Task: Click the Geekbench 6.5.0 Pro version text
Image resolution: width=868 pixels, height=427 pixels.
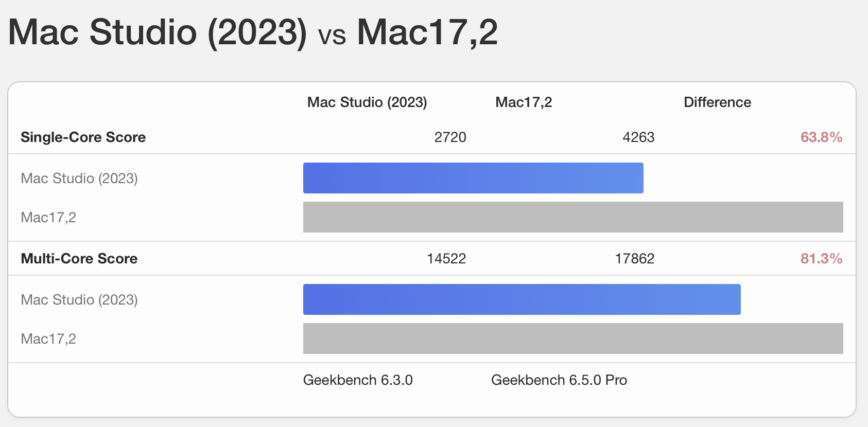Action: pyautogui.click(x=559, y=380)
